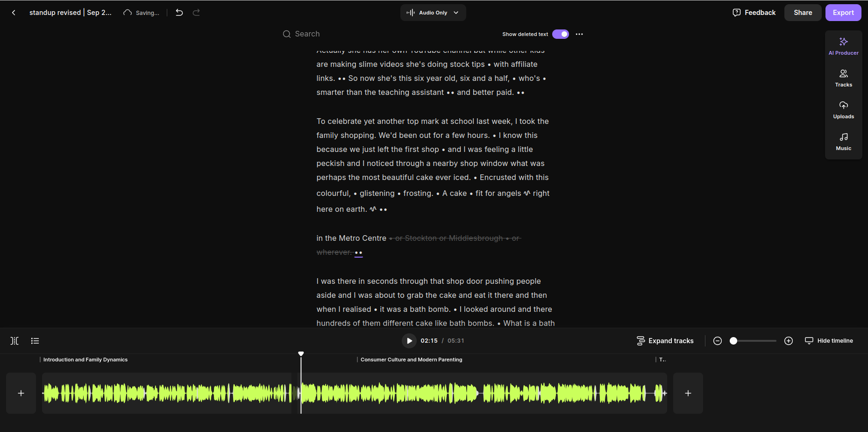Click the filler-sound squiggle icon after 'angels'
The width and height of the screenshot is (868, 432).
tap(527, 193)
